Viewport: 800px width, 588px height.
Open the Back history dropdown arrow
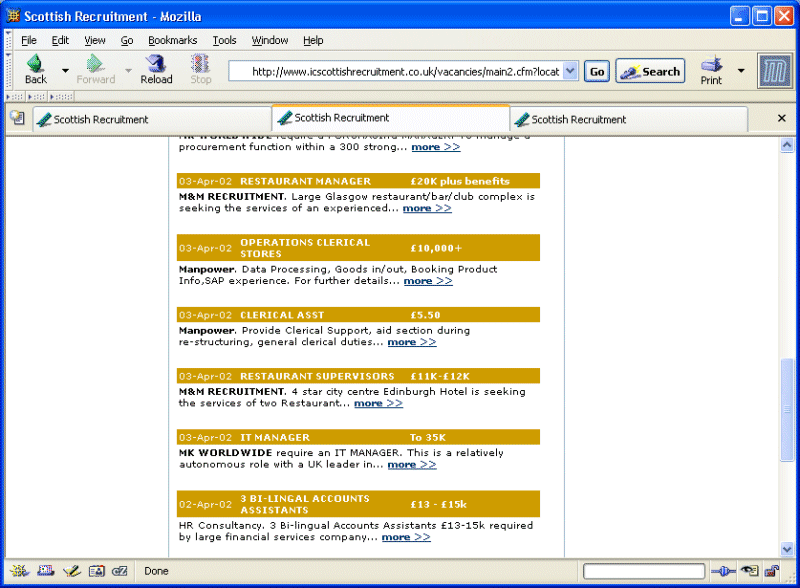coord(65,70)
